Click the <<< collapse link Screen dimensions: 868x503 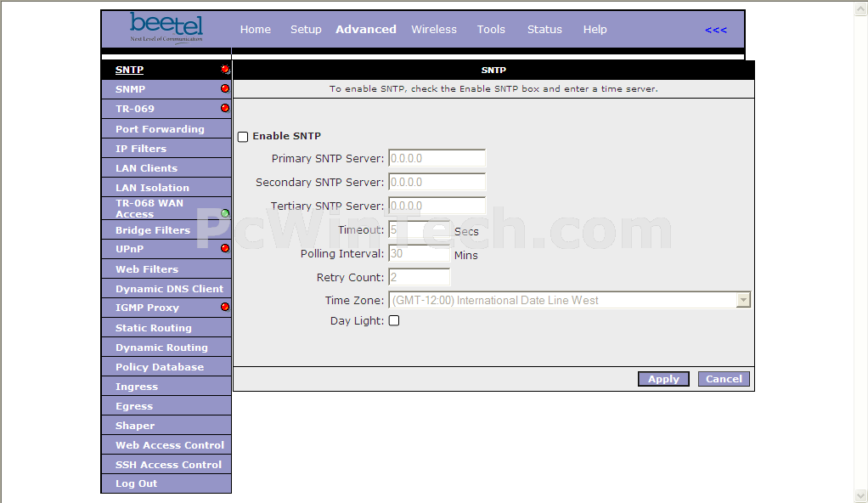716,30
